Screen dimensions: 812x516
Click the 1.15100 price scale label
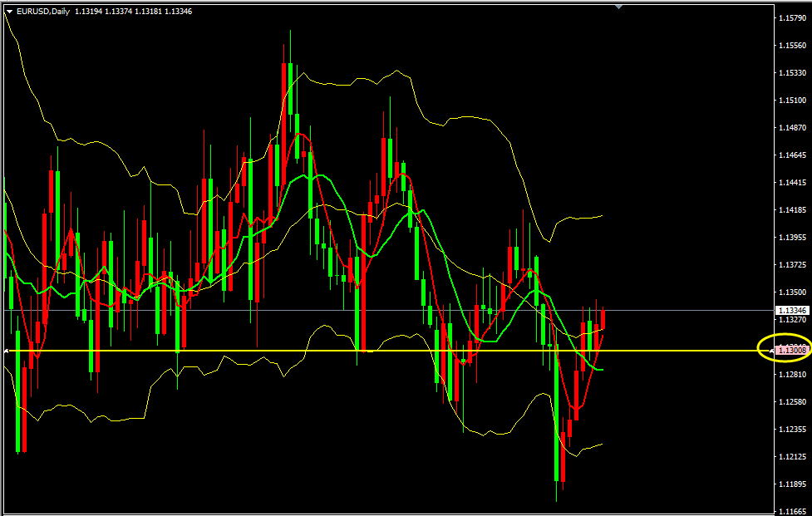coord(792,101)
